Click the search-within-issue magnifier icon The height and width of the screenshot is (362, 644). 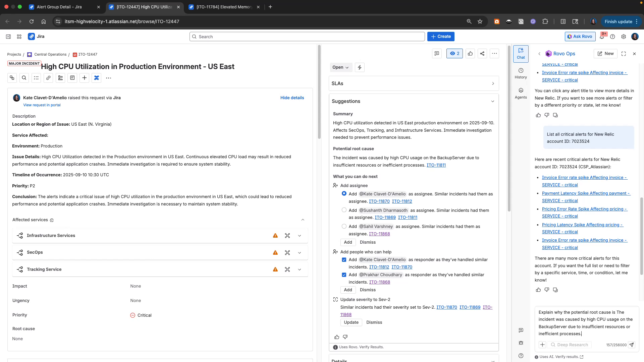pyautogui.click(x=24, y=78)
